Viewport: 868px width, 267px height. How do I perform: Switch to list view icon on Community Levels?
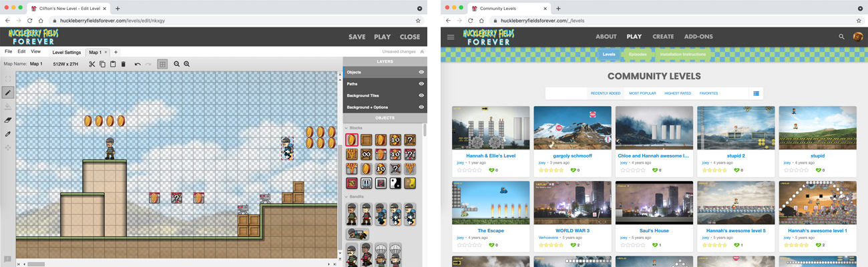click(756, 93)
